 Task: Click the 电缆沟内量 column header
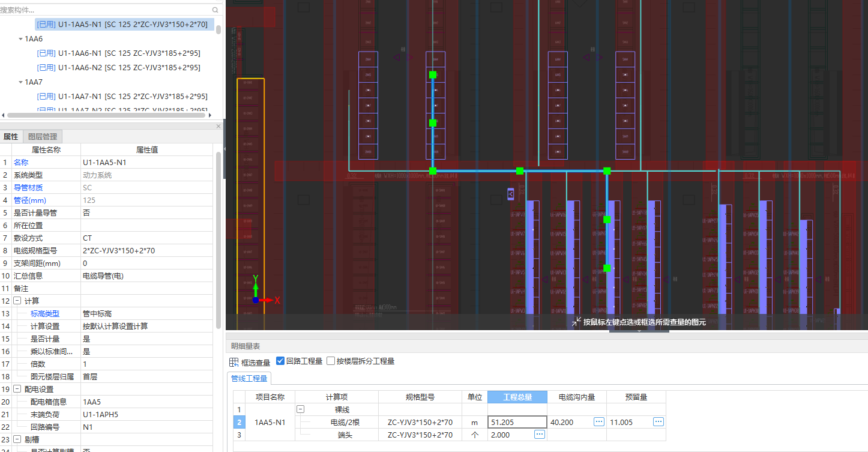pos(577,397)
